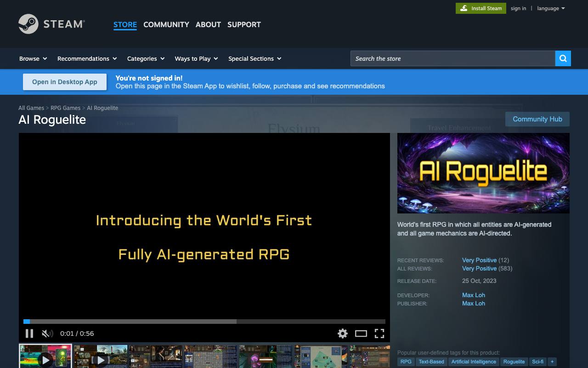This screenshot has height=368, width=588.
Task: Focus the Search the store field
Action: 452,58
